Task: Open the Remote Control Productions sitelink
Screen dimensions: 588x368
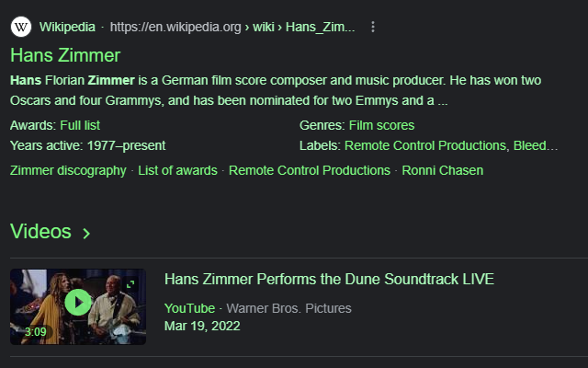Action: tap(310, 170)
